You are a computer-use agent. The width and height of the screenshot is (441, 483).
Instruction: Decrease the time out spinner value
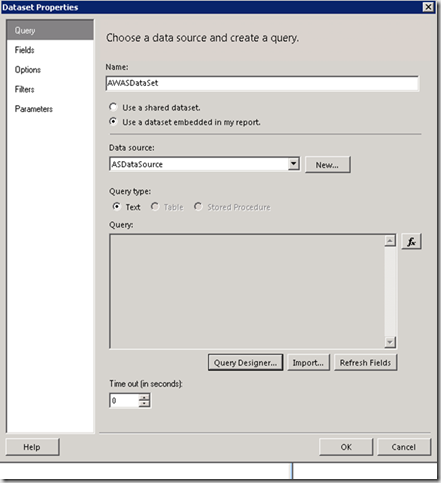tap(144, 404)
